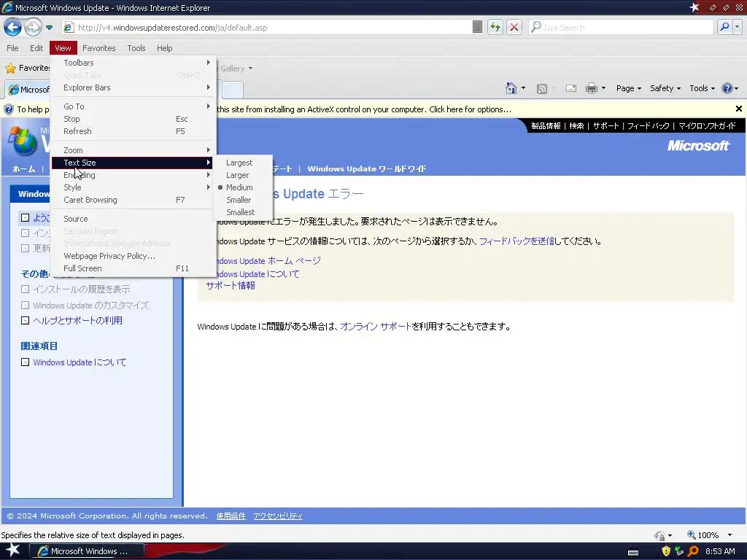Click the オンライン サポート link

coord(376,326)
